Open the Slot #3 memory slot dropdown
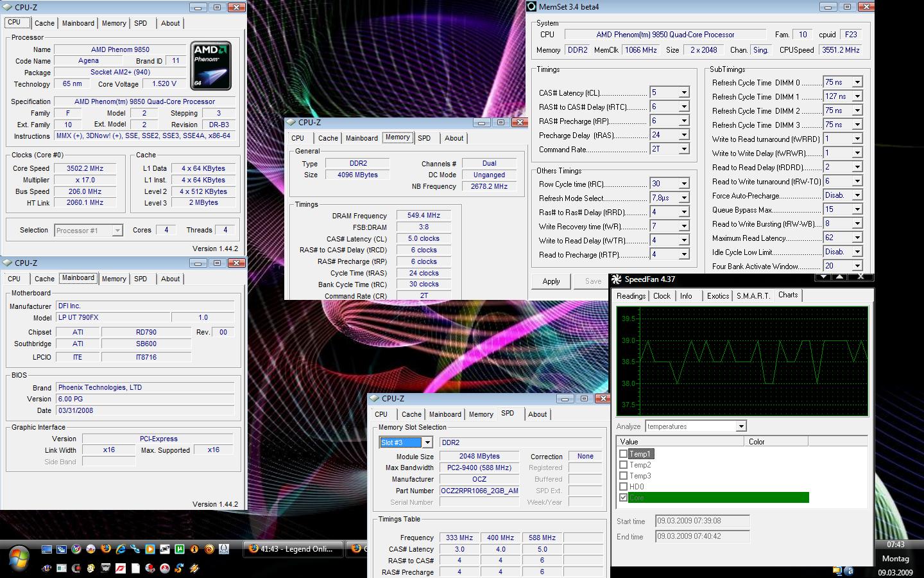Screen dimensions: 924x578 click(x=427, y=442)
